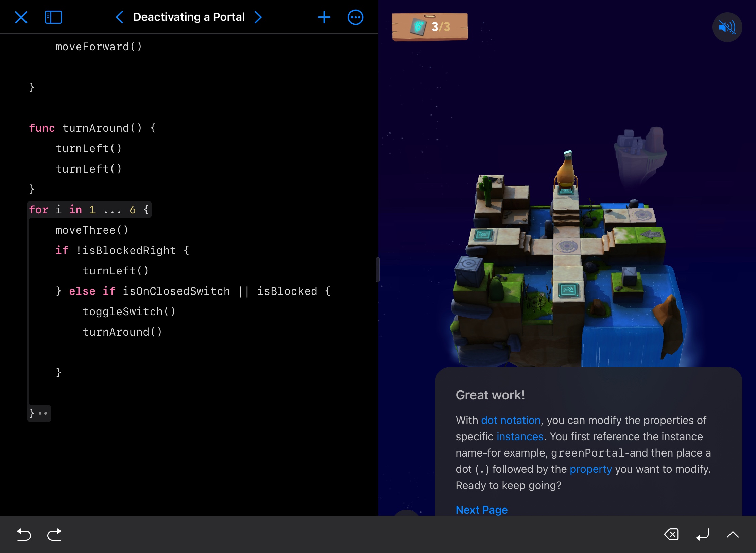The width and height of the screenshot is (756, 553).
Task: Toggle the sidebar panel icon
Action: pos(53,17)
